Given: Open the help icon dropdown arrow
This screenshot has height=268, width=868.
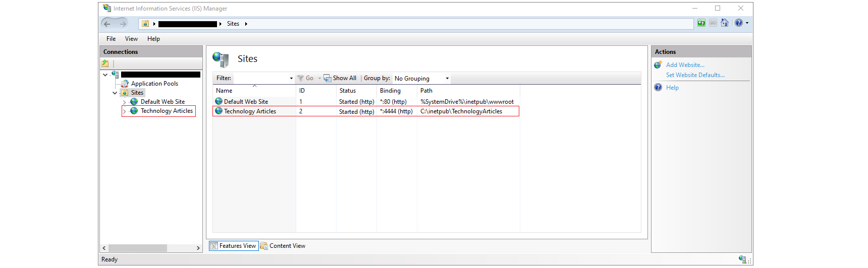Looking at the screenshot, I should 747,23.
